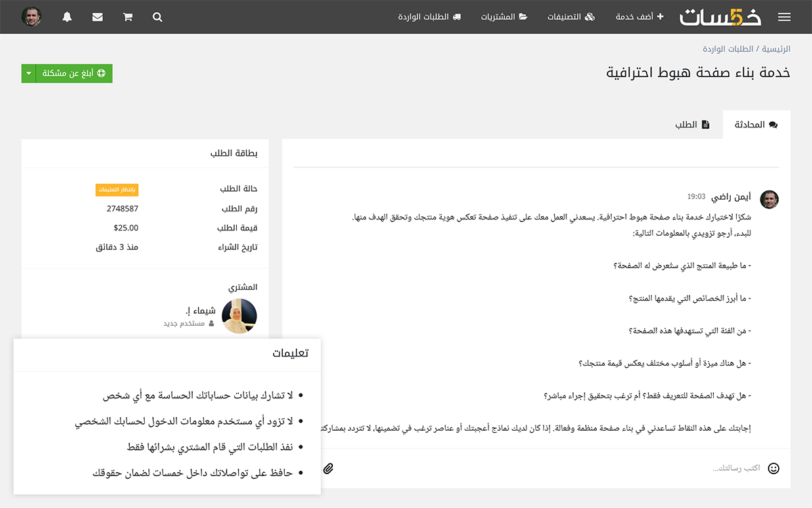The width and height of the screenshot is (812, 508).
Task: Open المشتريات menu
Action: click(504, 17)
